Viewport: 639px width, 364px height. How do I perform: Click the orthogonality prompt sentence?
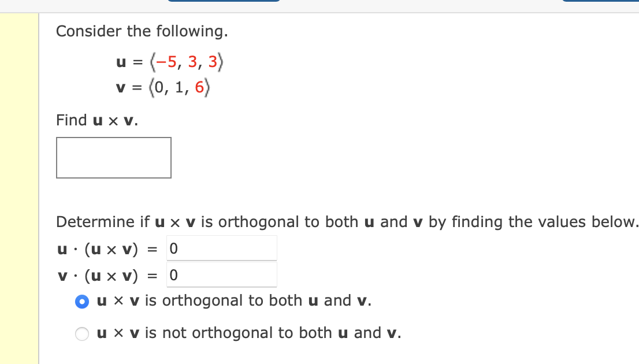[x=347, y=222]
